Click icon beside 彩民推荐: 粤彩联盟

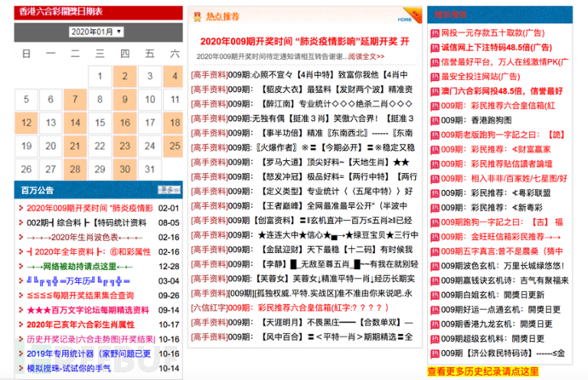435,193
